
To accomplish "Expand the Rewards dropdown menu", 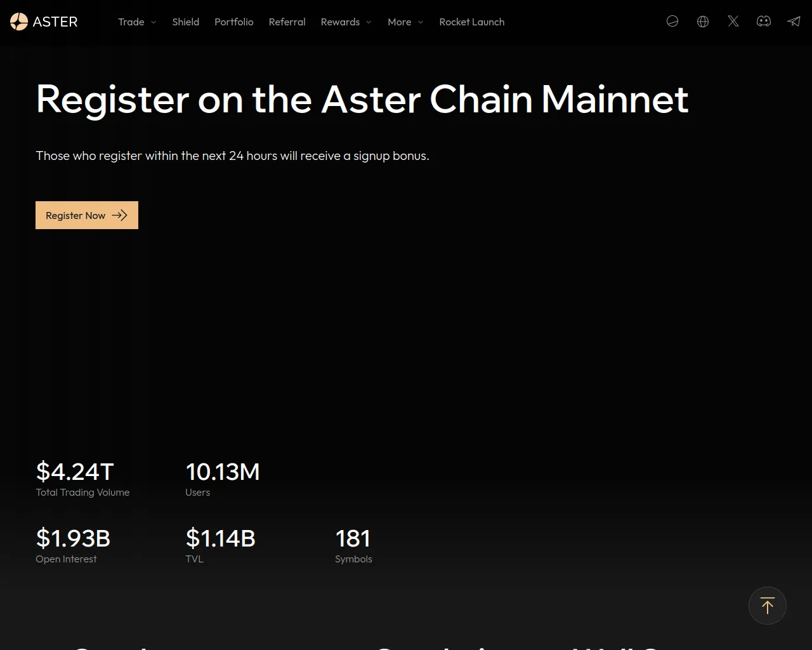I will pyautogui.click(x=346, y=22).
